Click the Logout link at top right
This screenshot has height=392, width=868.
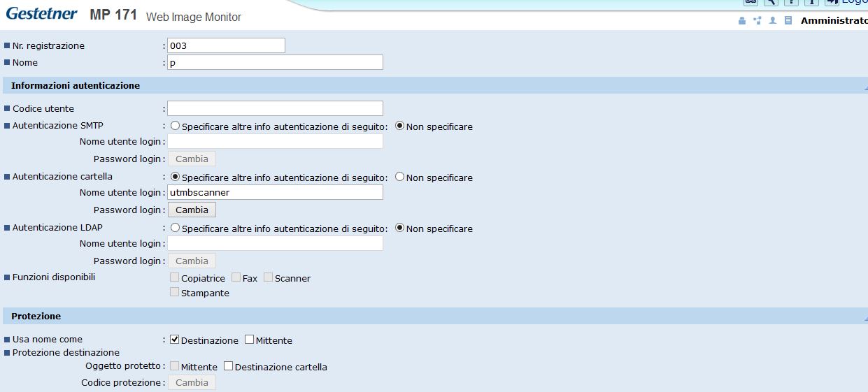854,2
